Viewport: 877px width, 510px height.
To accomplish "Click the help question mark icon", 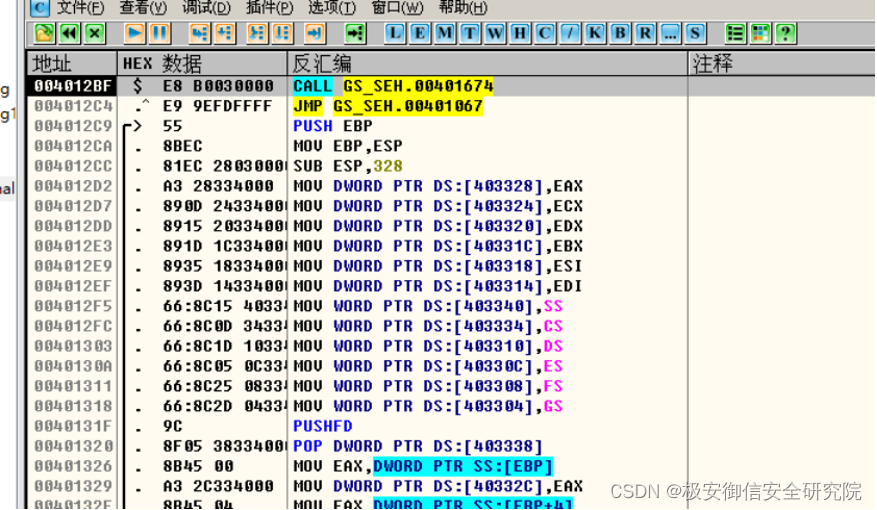I will pyautogui.click(x=786, y=34).
